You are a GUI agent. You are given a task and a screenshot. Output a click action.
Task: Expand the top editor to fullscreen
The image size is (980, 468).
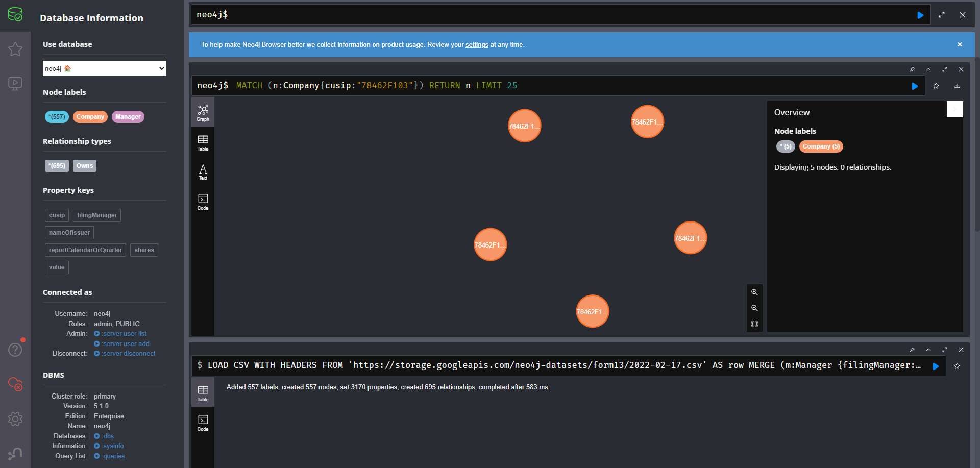coord(942,15)
